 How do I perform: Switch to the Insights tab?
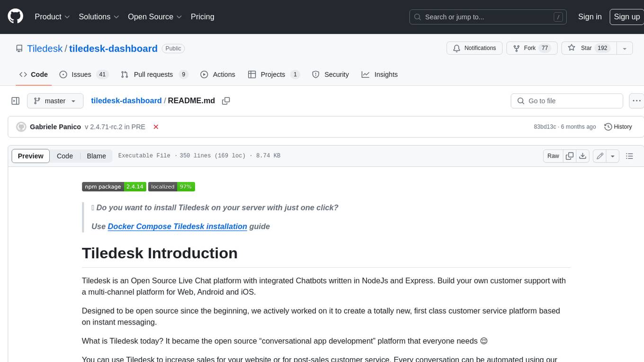pyautogui.click(x=380, y=74)
